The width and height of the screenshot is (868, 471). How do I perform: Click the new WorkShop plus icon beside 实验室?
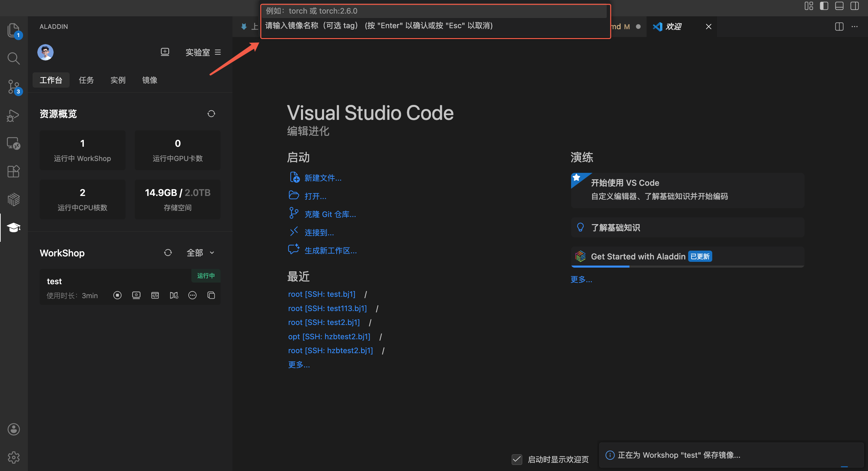tap(165, 52)
